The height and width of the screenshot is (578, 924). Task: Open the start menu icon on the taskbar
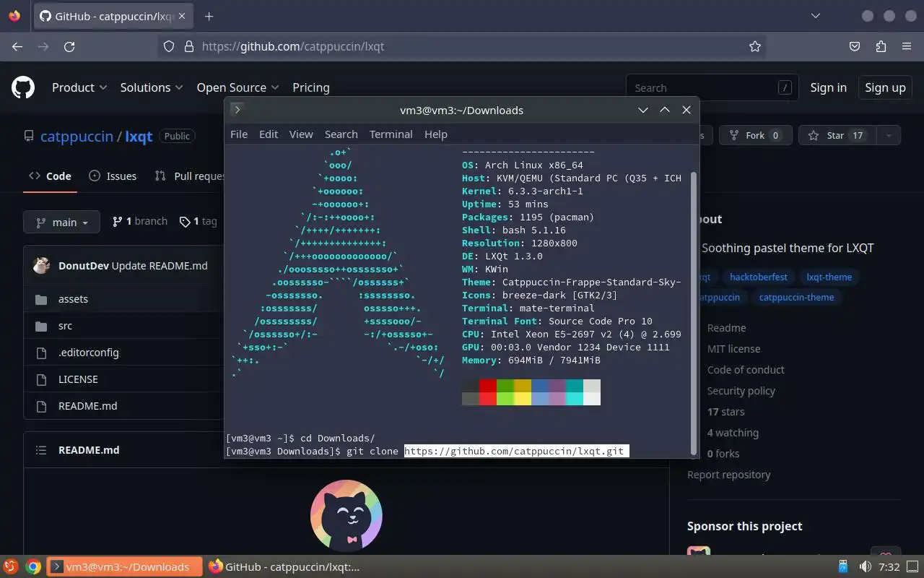[x=10, y=567]
